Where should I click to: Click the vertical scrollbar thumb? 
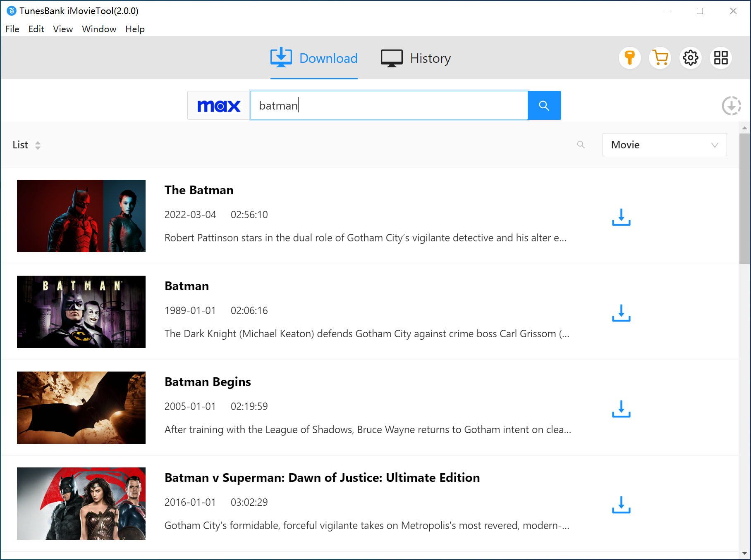coord(744,198)
